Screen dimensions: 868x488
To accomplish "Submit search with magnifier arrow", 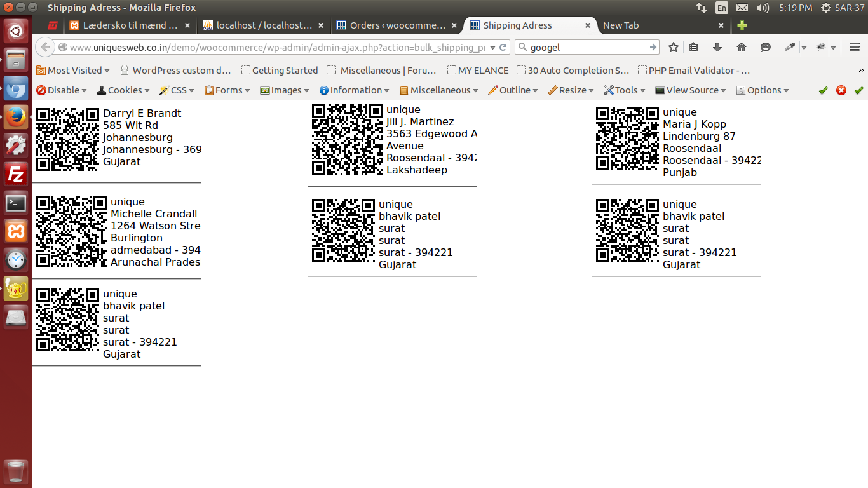I will click(x=653, y=47).
